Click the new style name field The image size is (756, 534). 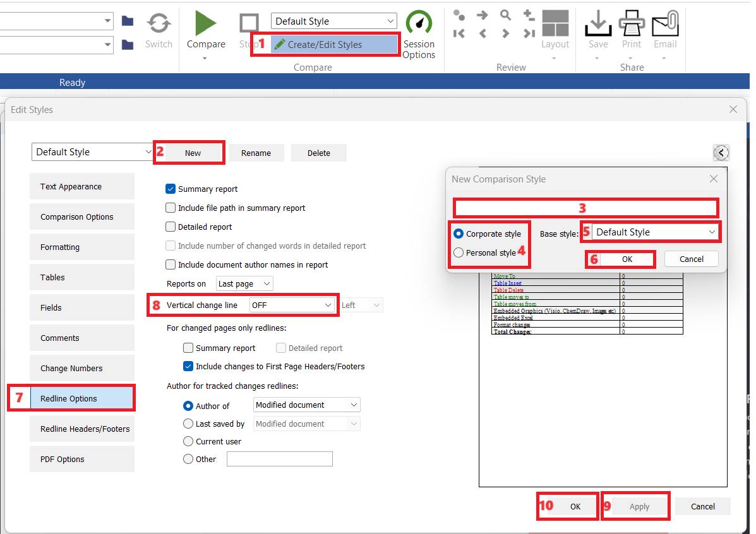(x=585, y=208)
